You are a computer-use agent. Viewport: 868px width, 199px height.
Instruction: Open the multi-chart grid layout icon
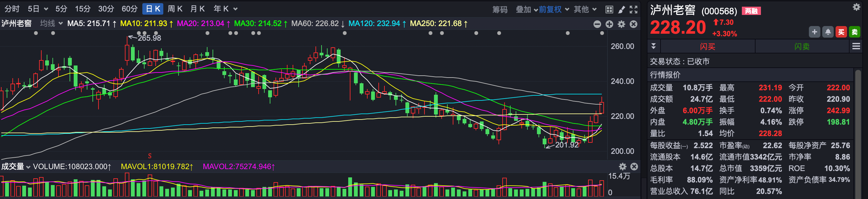pos(609,10)
